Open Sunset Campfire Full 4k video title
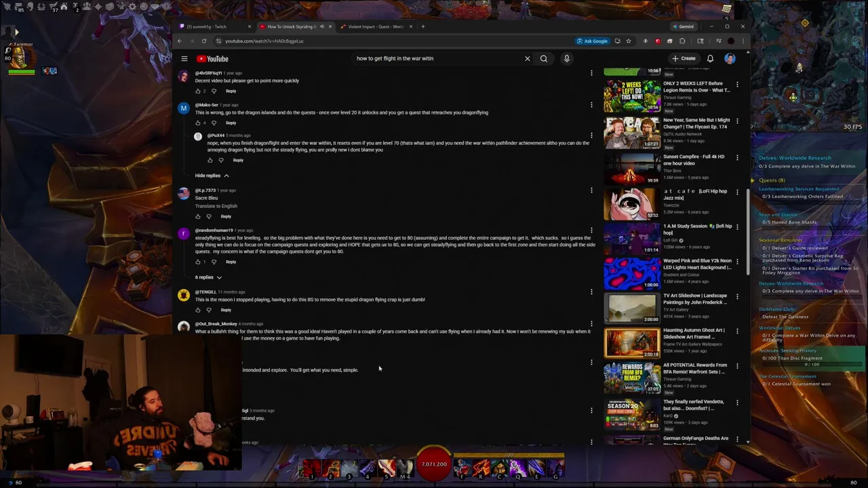868x488 pixels. point(694,160)
